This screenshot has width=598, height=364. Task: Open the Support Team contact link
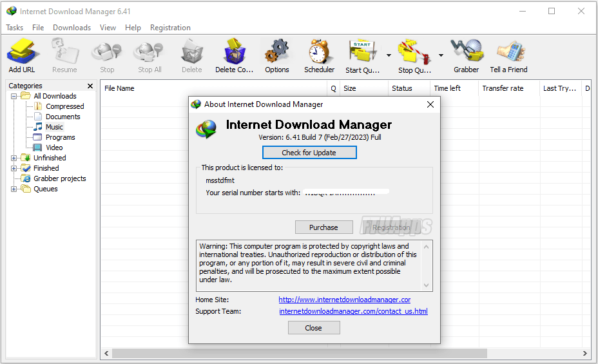353,311
